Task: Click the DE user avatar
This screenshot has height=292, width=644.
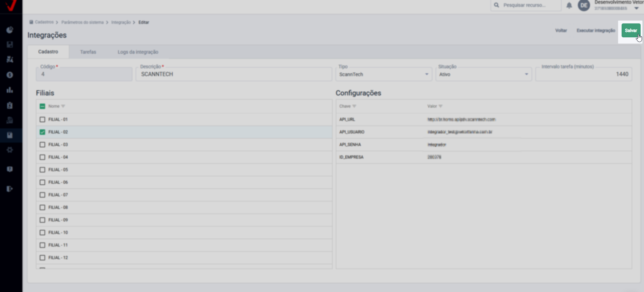Action: click(584, 5)
